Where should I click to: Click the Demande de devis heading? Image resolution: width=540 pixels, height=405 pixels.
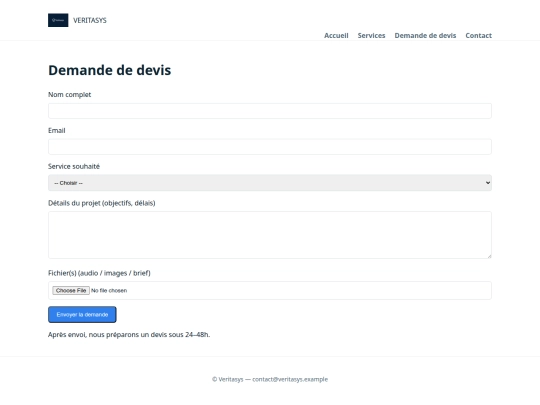pos(110,70)
